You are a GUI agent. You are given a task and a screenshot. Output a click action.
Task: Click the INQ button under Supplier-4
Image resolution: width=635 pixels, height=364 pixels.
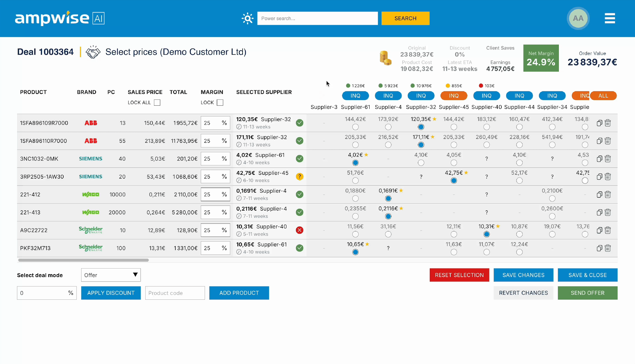pyautogui.click(x=388, y=95)
